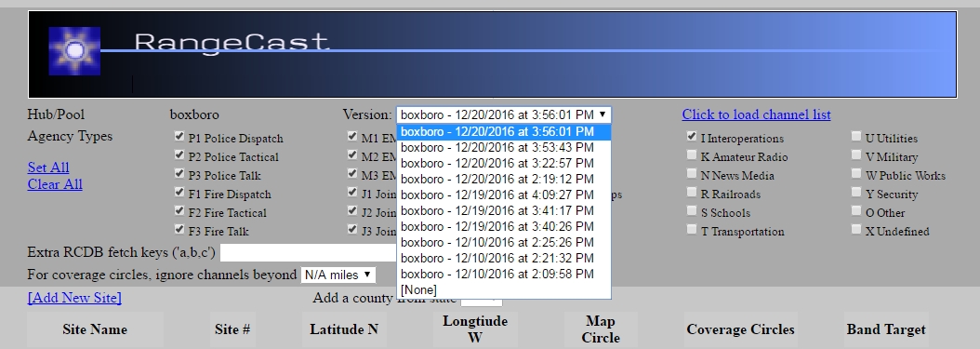The height and width of the screenshot is (349, 980).
Task: Focus the Extra RCDB fetch keys field
Action: click(x=309, y=253)
